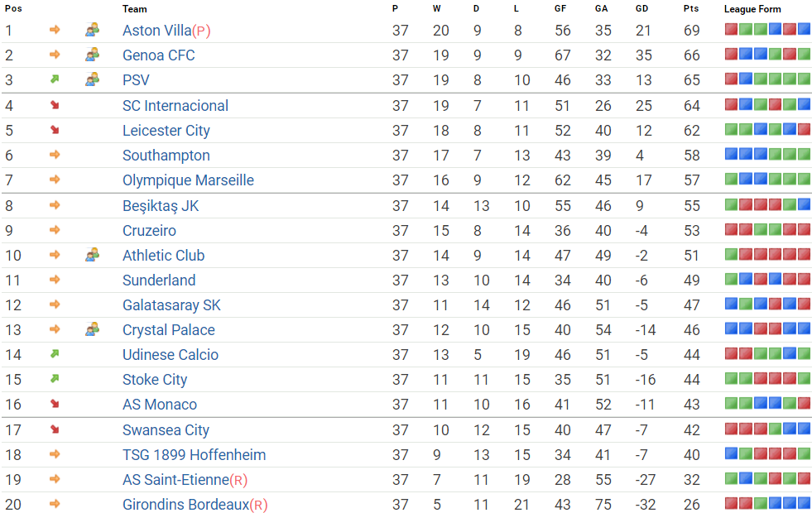Open the Olympique Marseille team page
Image resolution: width=812 pixels, height=513 pixels.
[x=188, y=180]
